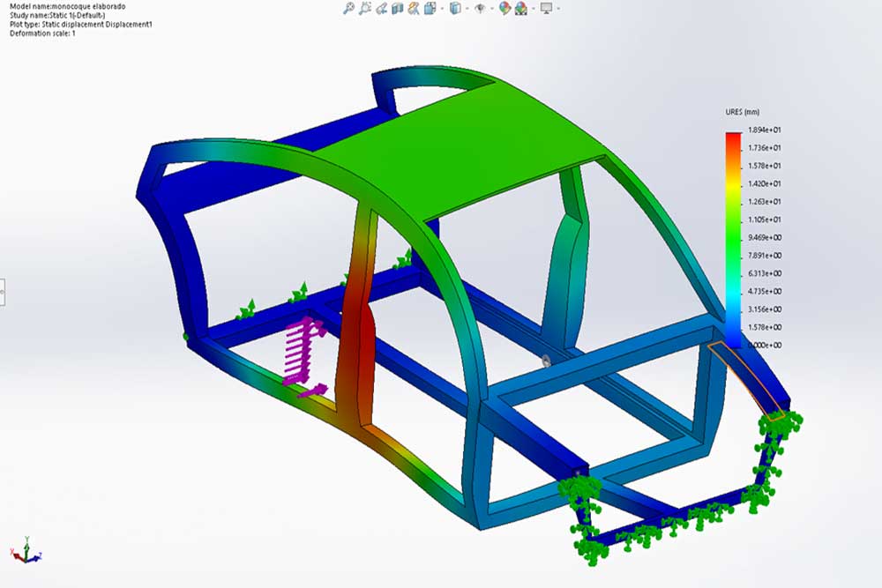This screenshot has height=588, width=882.
Task: Click the View Orientation icon
Action: 430,9
